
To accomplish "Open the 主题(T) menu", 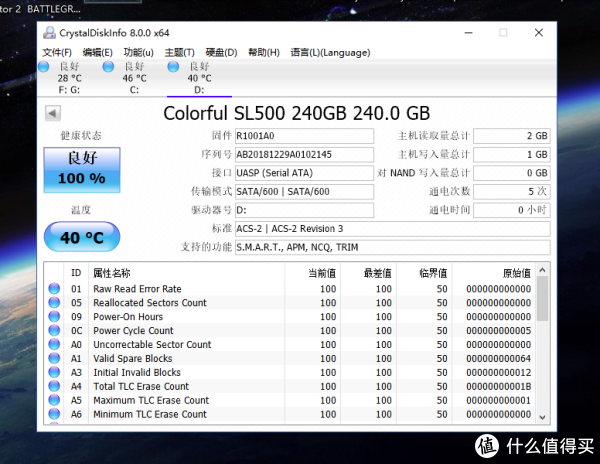I will pyautogui.click(x=179, y=52).
